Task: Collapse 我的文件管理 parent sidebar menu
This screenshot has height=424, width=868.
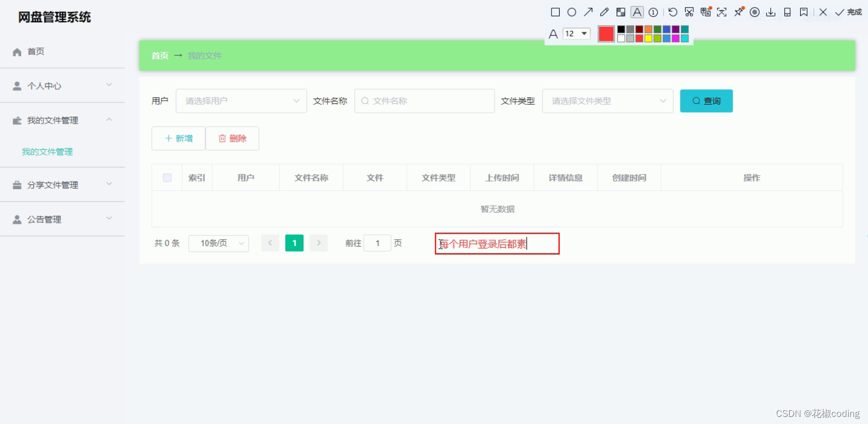Action: point(62,120)
